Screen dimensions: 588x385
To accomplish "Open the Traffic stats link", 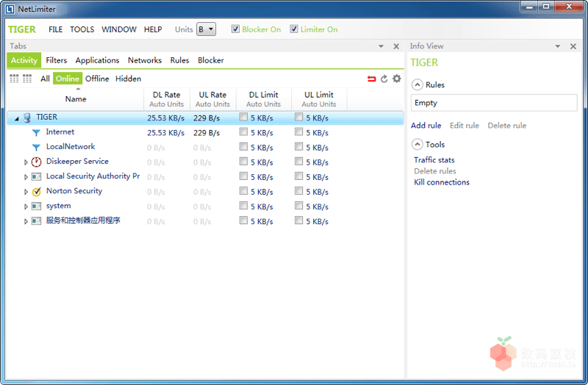I will click(434, 160).
